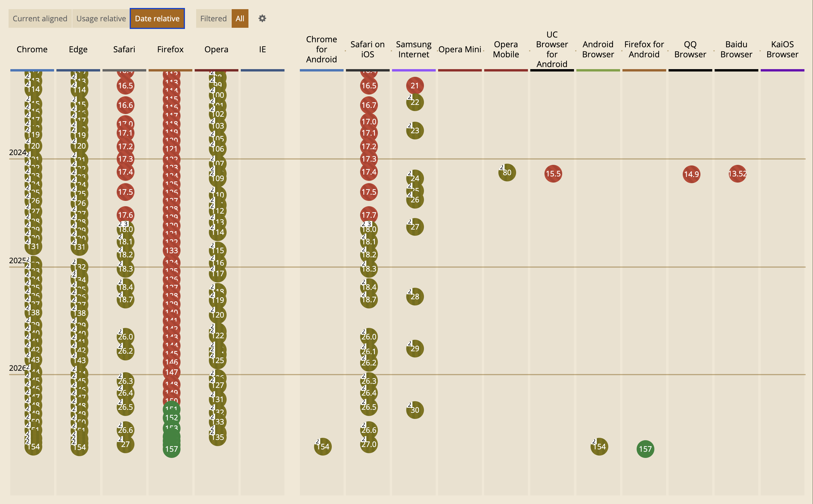The height and width of the screenshot is (504, 813).
Task: Select Chrome for Android 154 bubble
Action: [323, 447]
